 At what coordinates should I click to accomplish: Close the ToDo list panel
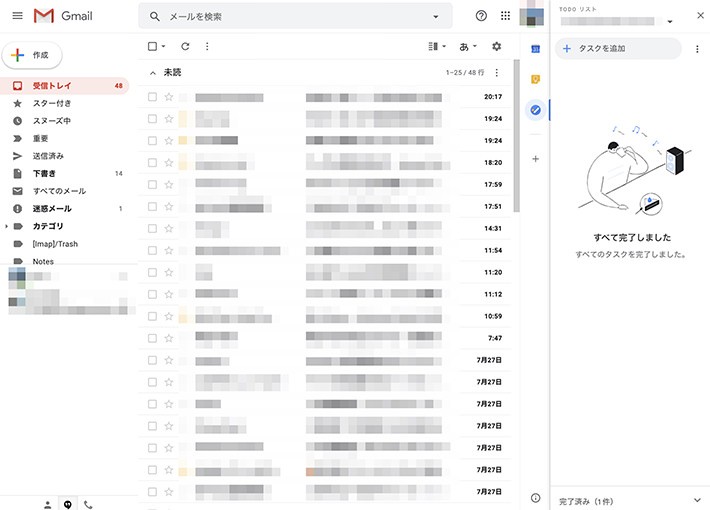[700, 15]
